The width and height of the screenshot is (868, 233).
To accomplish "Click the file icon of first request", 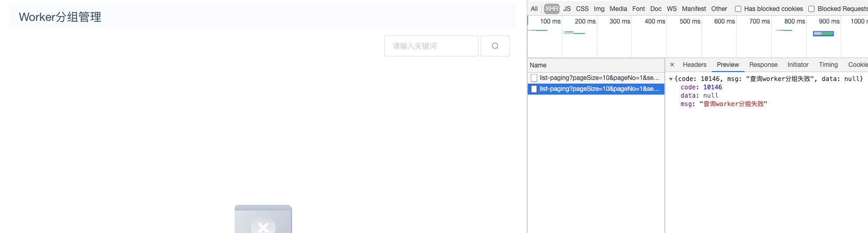I will tap(534, 78).
